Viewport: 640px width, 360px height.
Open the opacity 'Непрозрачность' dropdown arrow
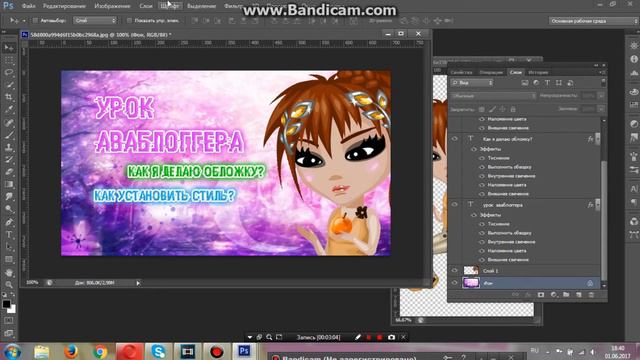click(601, 96)
